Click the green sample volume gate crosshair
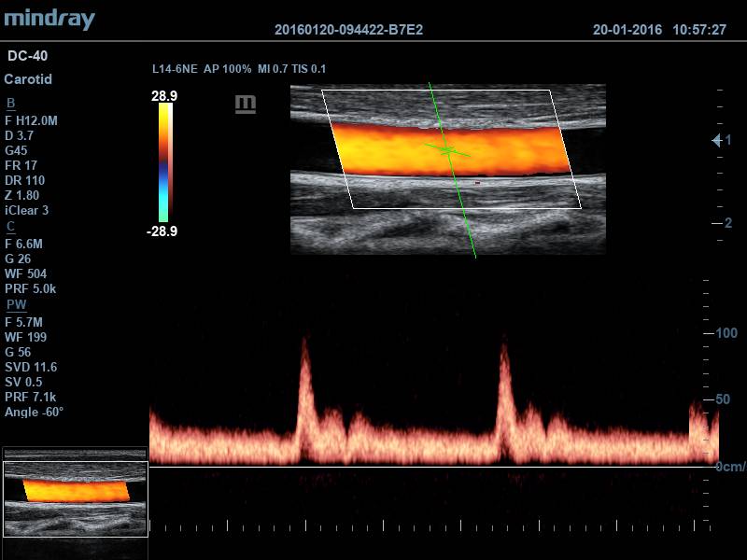The image size is (747, 560). (447, 149)
